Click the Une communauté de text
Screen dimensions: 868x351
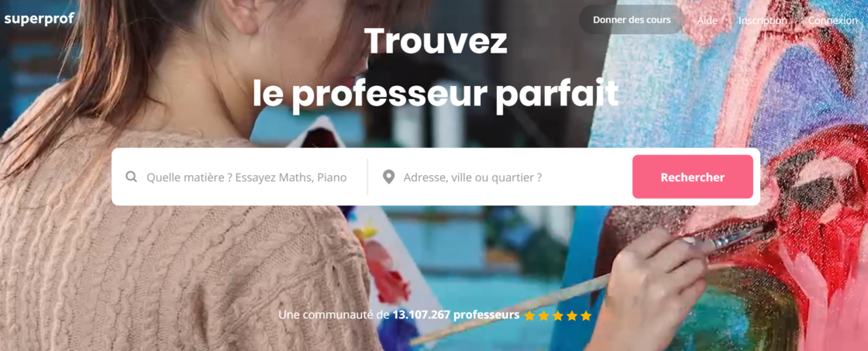pyautogui.click(x=334, y=315)
